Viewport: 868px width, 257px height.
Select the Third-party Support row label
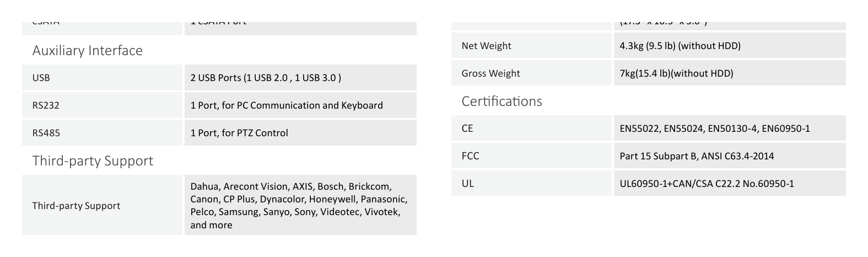coord(102,205)
